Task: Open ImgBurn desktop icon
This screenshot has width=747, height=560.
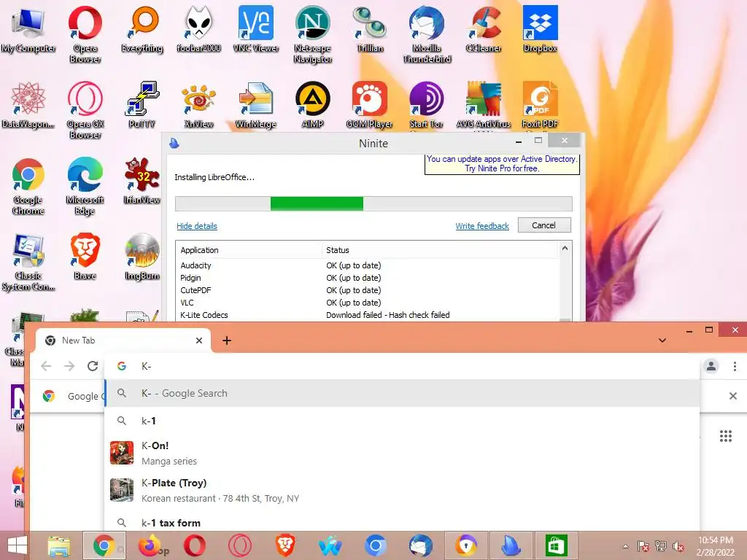Action: (142, 256)
